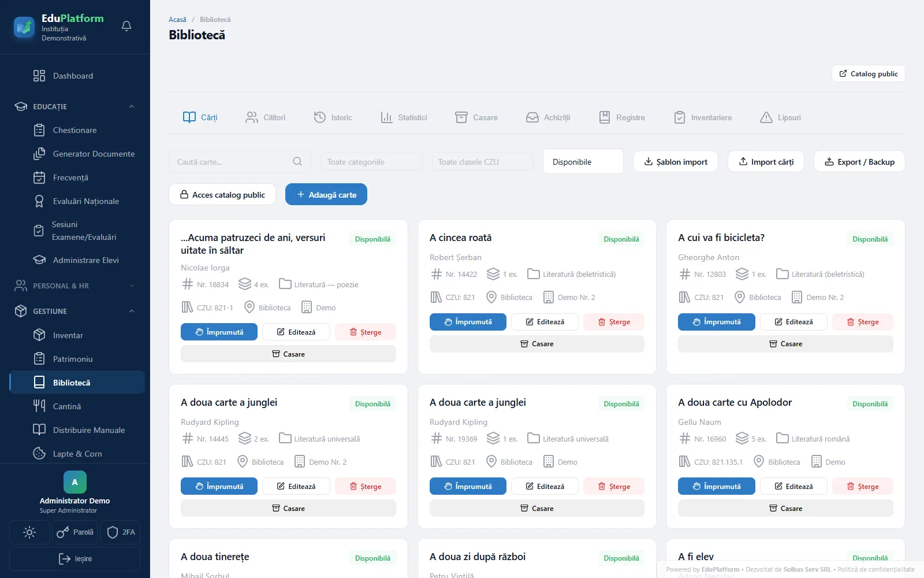The width and height of the screenshot is (924, 578).
Task: Delete A cincea roată with Șterge
Action: 614,322
